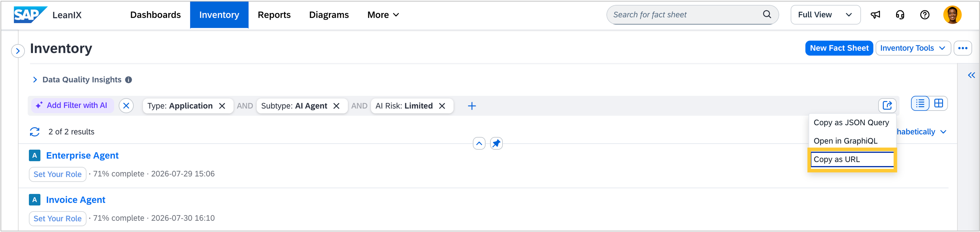
Task: Open the share/export filter icon
Action: [x=887, y=105]
